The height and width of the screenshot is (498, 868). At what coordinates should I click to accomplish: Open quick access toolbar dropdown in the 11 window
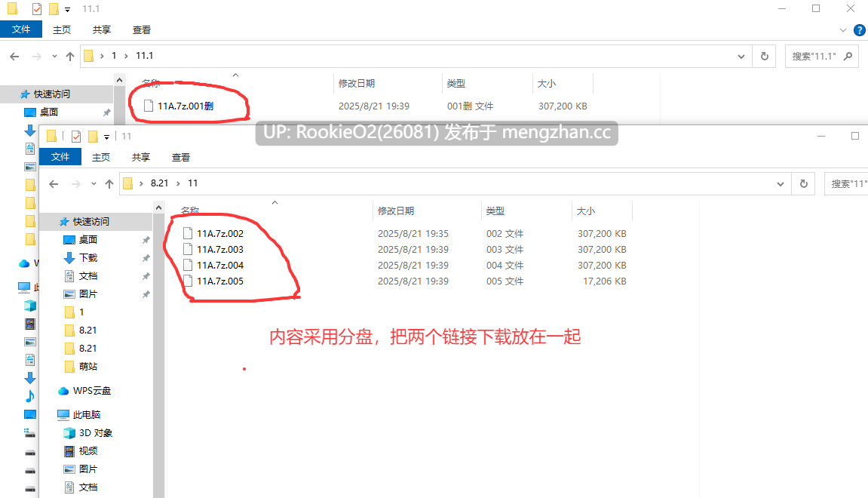107,137
